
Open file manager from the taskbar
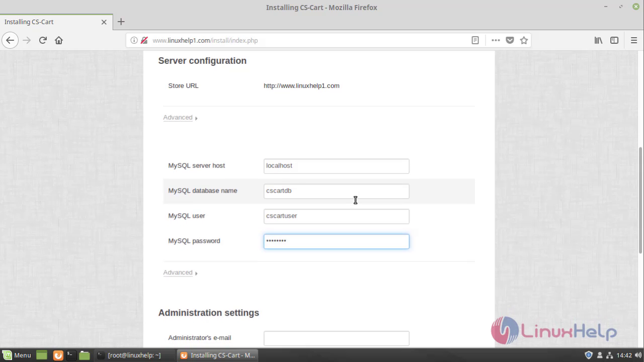84,355
